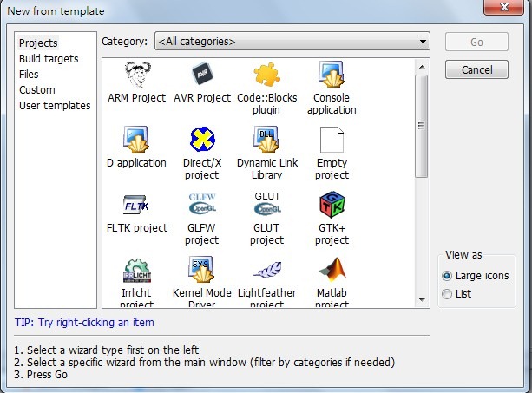Choose the Custom wizard type
The width and height of the screenshot is (532, 393).
click(37, 90)
